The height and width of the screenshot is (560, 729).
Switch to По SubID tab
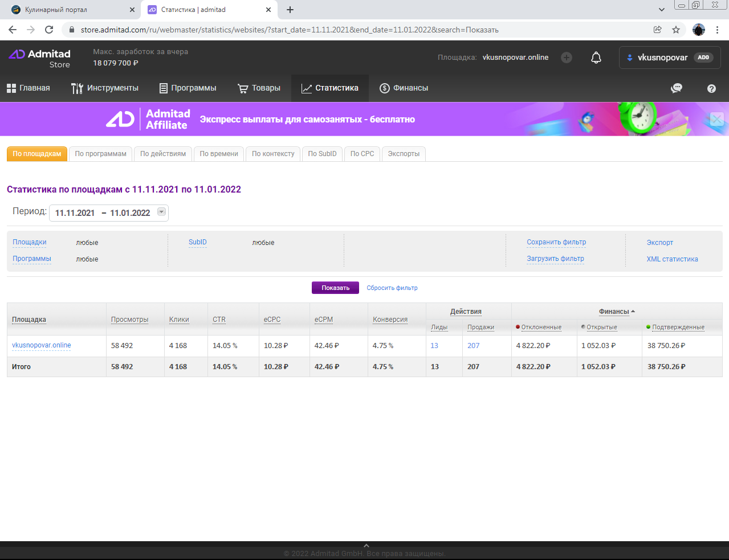click(323, 154)
